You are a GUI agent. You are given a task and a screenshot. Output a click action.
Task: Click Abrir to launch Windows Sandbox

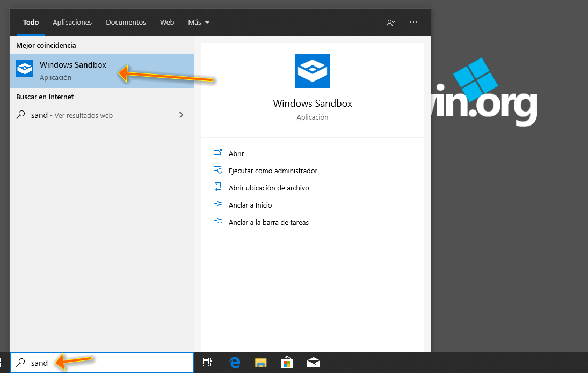235,153
